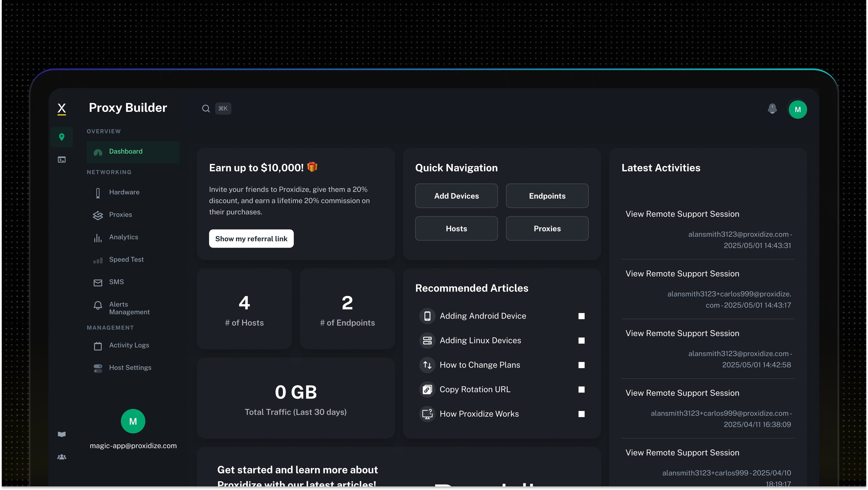Open Alerts Management in the sidebar
Image resolution: width=868 pixels, height=490 pixels.
point(133,308)
